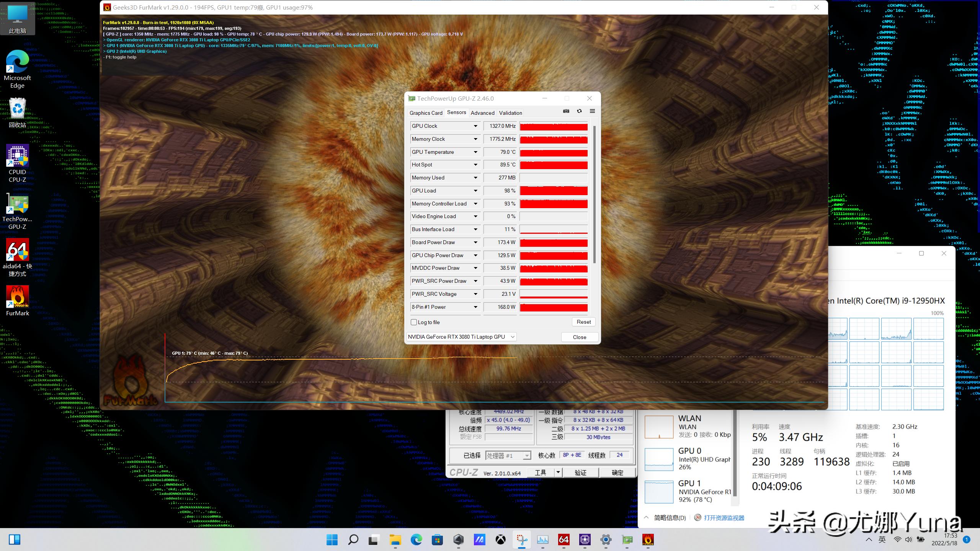
Task: Enable the Log to file checkbox
Action: [x=414, y=322]
